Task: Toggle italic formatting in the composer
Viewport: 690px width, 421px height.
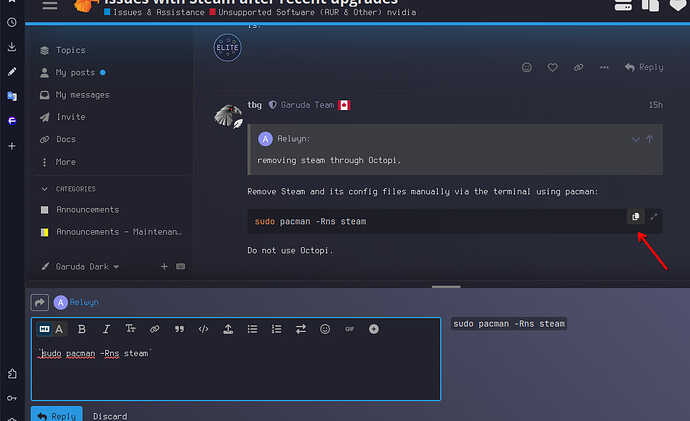Action: click(x=106, y=329)
